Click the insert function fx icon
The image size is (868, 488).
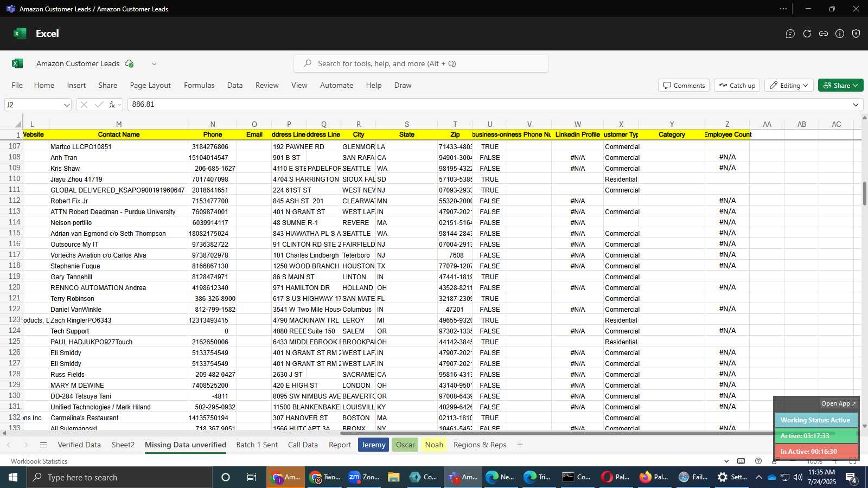[112, 105]
